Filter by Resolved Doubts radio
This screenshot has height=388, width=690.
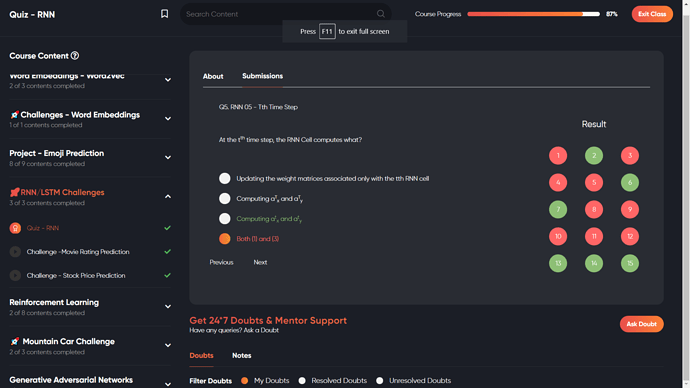tap(302, 381)
